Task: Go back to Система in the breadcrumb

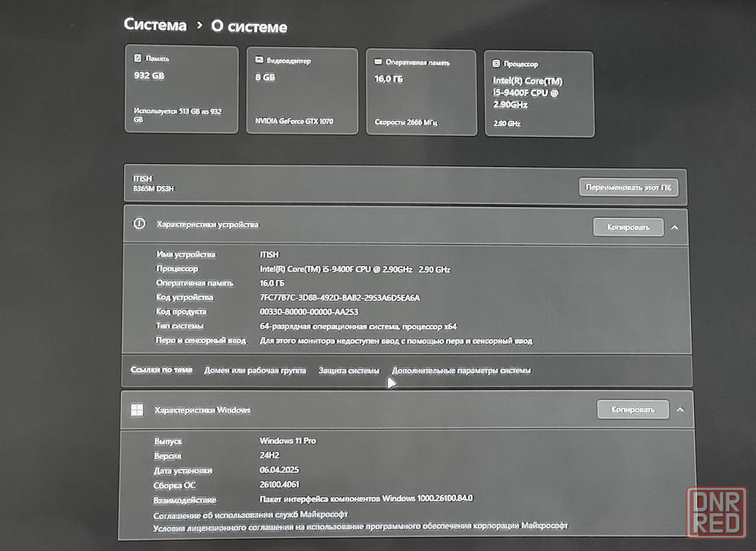Action: (155, 25)
